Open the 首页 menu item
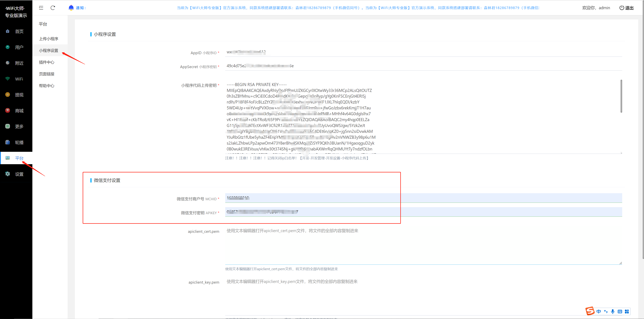The image size is (644, 319). pos(16,31)
